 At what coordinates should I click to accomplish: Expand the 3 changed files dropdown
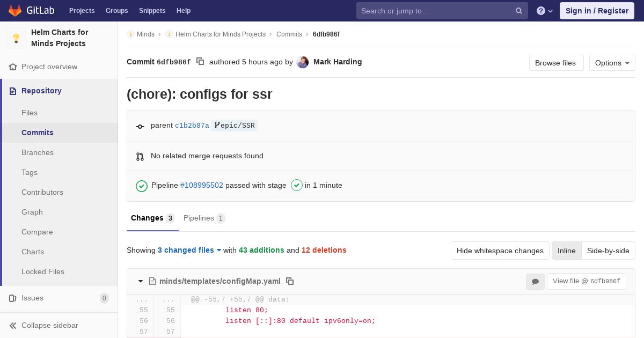tap(189, 250)
